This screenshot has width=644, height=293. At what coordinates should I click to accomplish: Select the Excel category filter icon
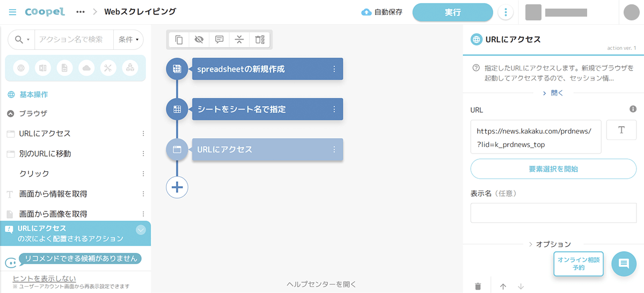pyautogui.click(x=42, y=68)
